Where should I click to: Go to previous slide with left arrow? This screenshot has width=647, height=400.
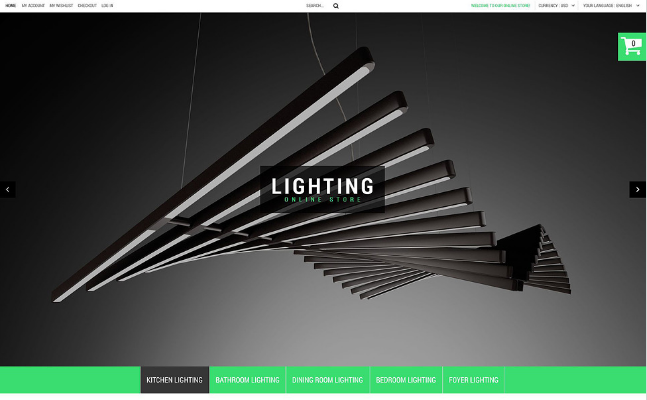point(7,189)
